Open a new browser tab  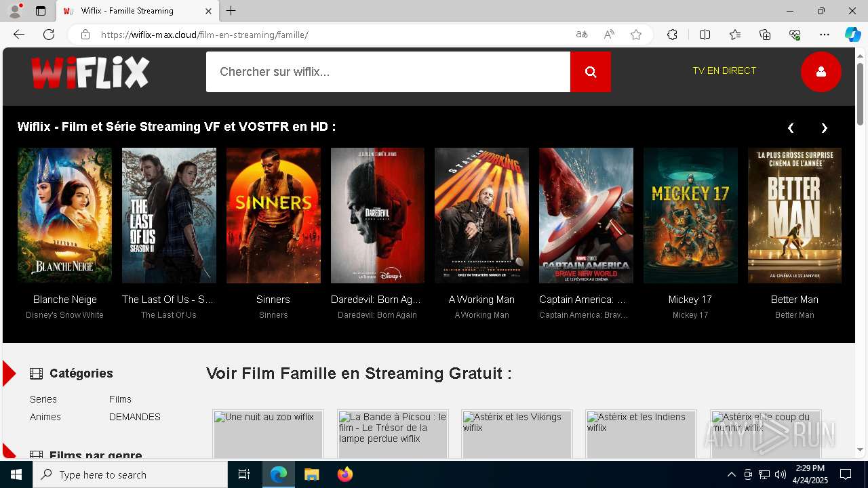coord(231,11)
